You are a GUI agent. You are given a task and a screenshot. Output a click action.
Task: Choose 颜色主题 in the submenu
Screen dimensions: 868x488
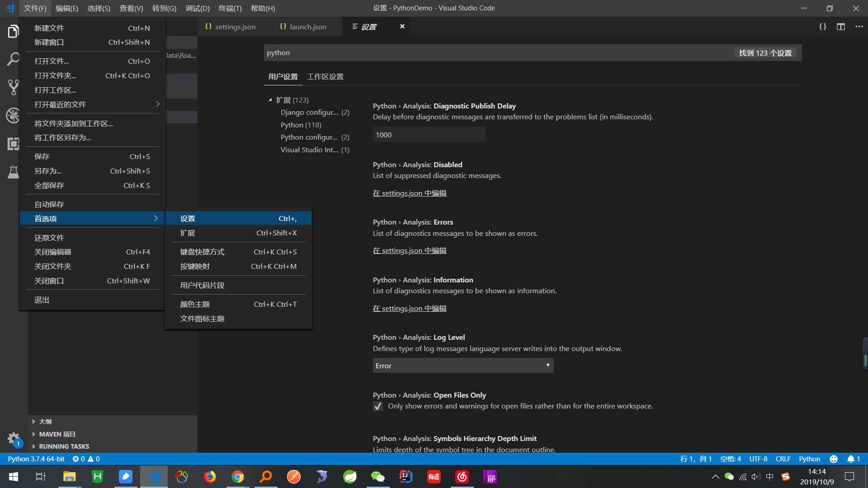point(238,305)
